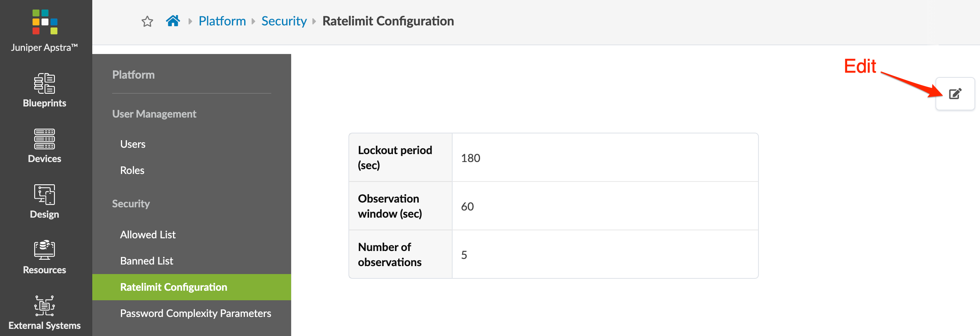Go to the home icon in breadcrumb
980x336 pixels.
click(x=173, y=21)
